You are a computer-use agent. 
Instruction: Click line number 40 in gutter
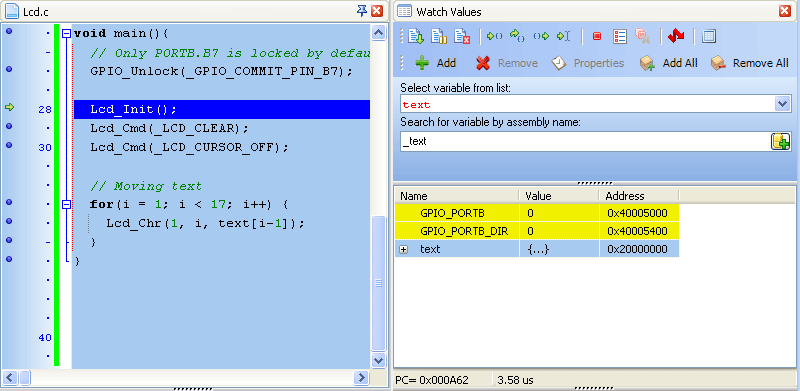45,337
